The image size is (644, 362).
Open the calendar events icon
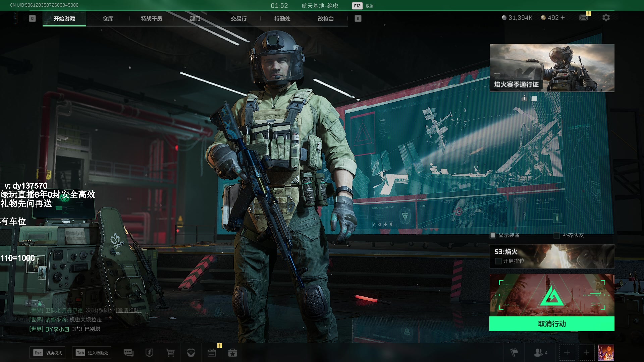[x=212, y=353]
